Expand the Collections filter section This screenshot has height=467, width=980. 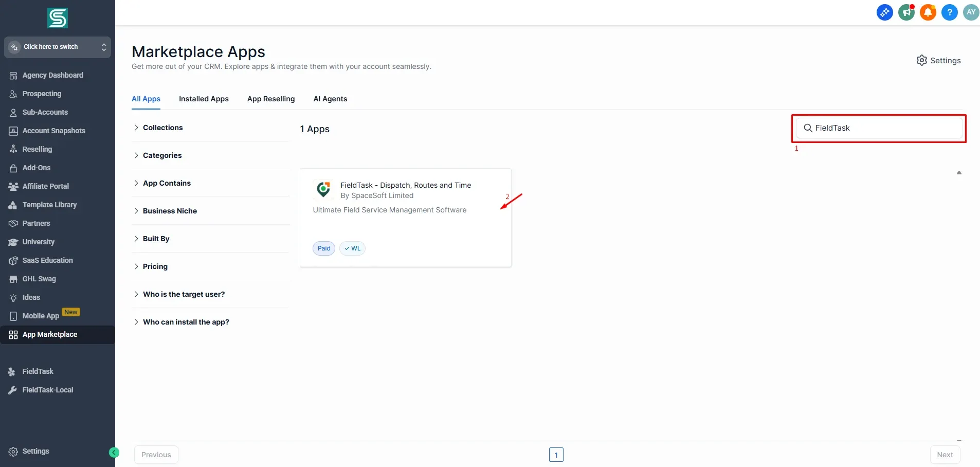coord(211,128)
